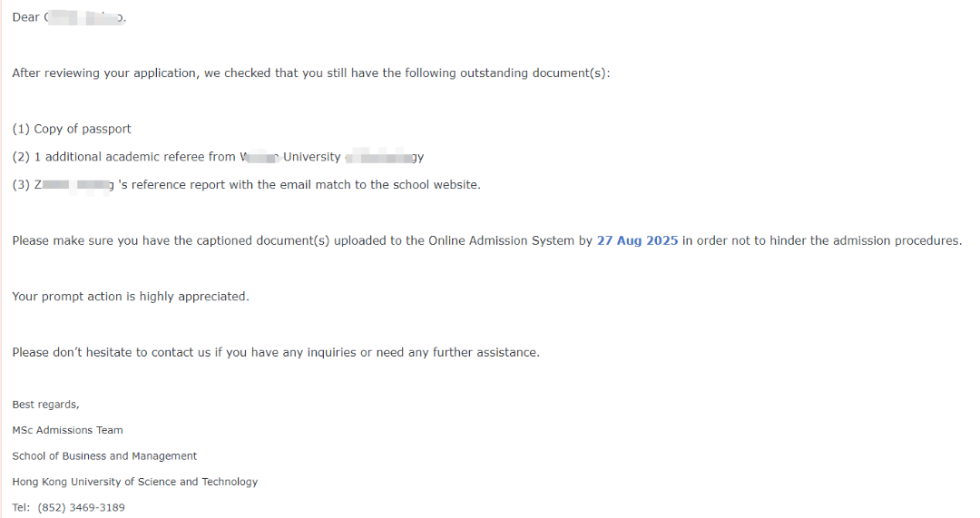Click "Your prompt action is highly appreciated." sentence
The image size is (980, 518).
[x=131, y=296]
